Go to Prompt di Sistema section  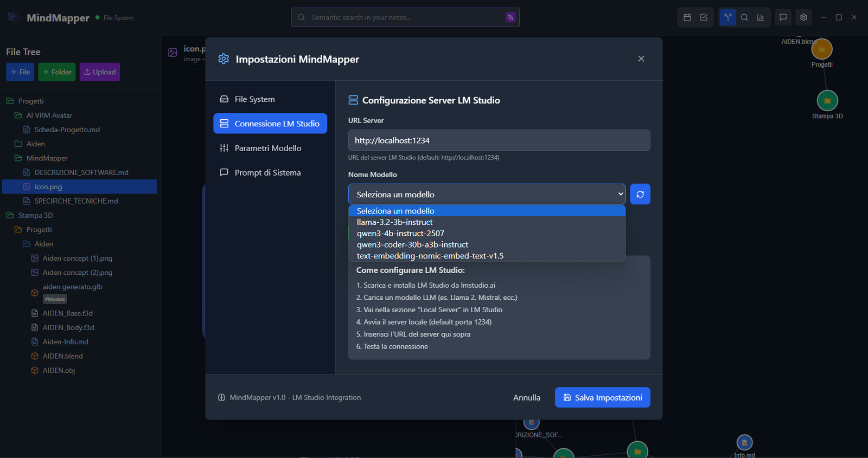pyautogui.click(x=267, y=172)
